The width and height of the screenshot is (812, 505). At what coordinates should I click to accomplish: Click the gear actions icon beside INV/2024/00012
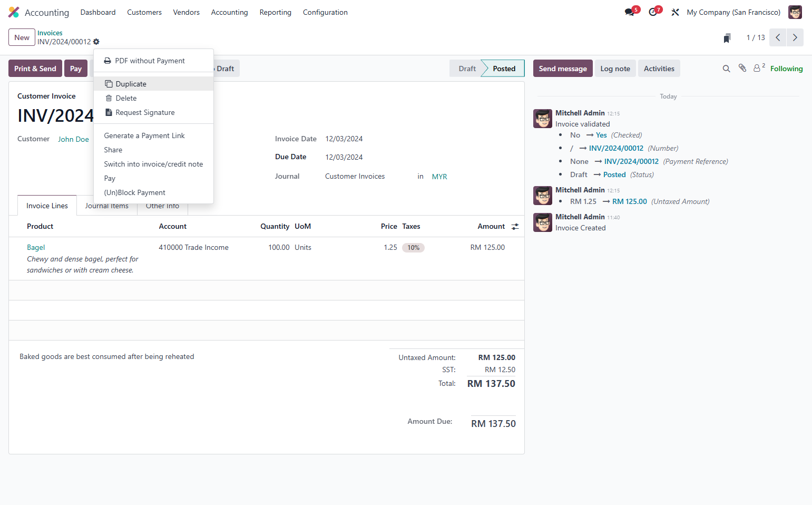pyautogui.click(x=96, y=42)
